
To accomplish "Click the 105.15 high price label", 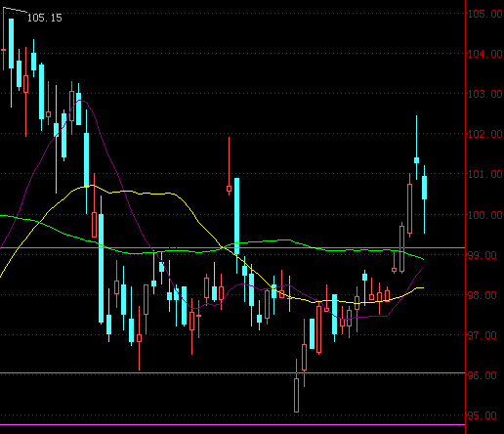I will [44, 18].
